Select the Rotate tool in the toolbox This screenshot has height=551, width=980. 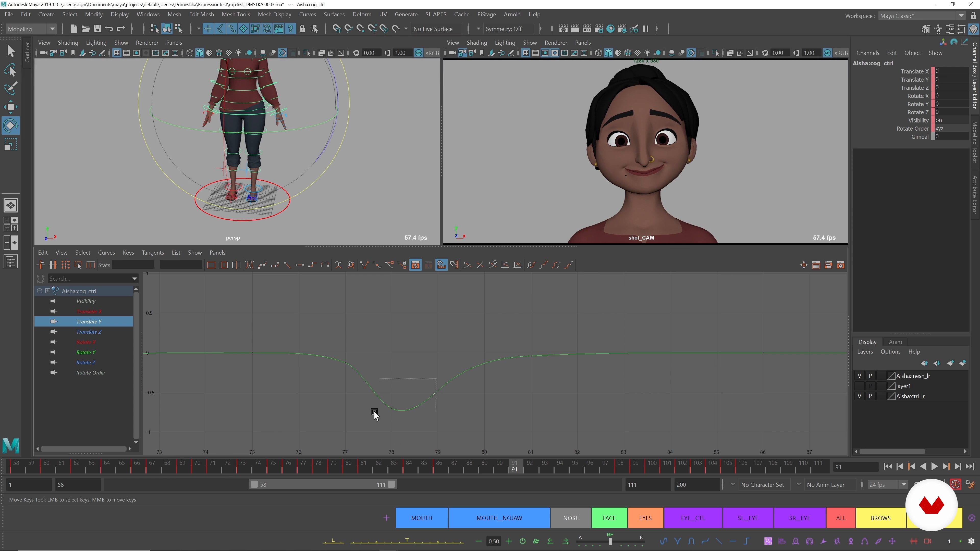11,126
